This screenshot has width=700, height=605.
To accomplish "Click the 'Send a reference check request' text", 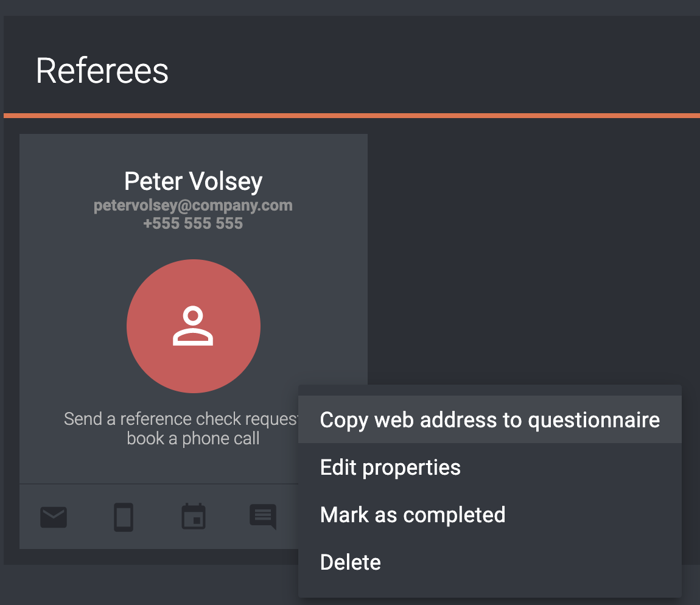I will [181, 419].
